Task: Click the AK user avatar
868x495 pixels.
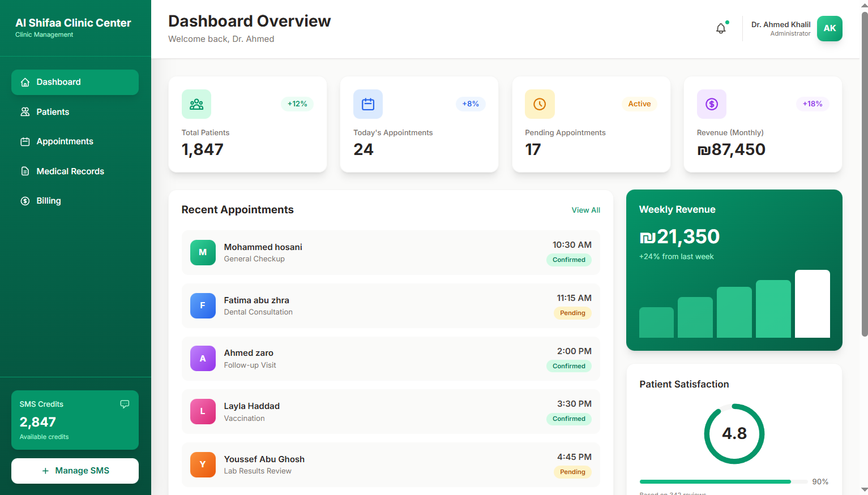Action: click(829, 28)
